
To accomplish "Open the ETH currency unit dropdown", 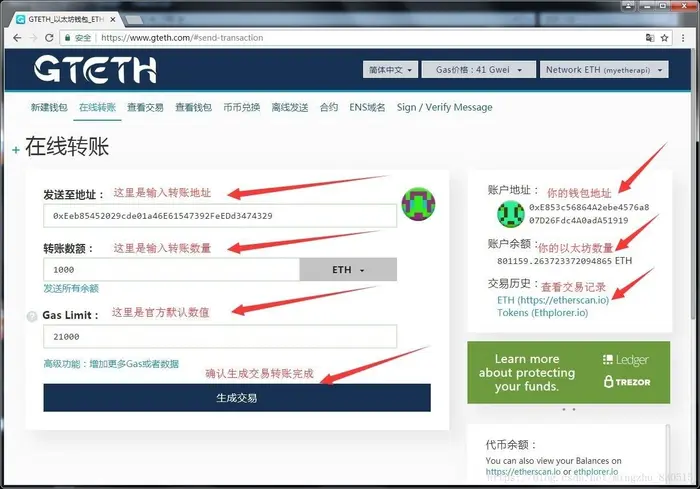I will [348, 270].
